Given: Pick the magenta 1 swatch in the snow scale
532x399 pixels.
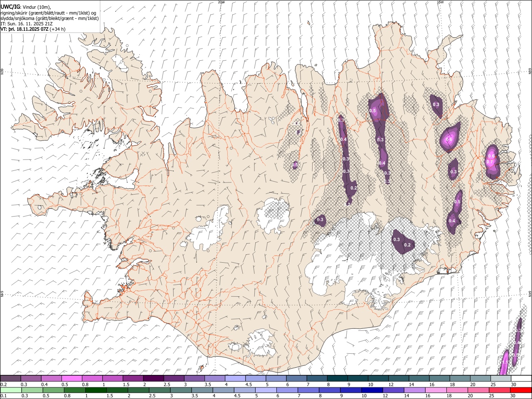Looking at the screenshot, I should pyautogui.click(x=112, y=378).
